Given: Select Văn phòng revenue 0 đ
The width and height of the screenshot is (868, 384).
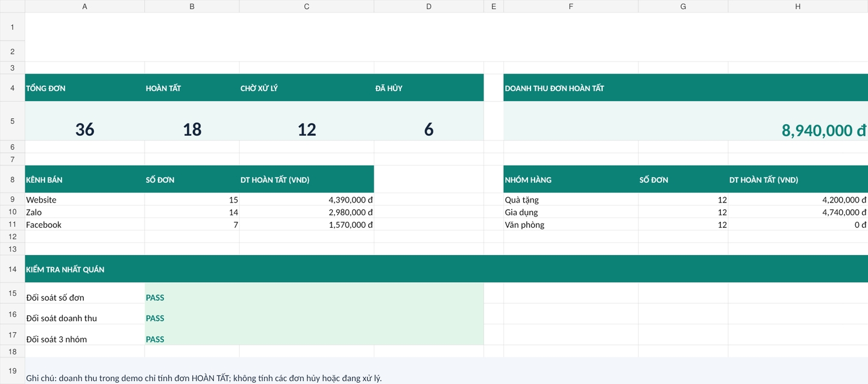Looking at the screenshot, I should pos(798,224).
